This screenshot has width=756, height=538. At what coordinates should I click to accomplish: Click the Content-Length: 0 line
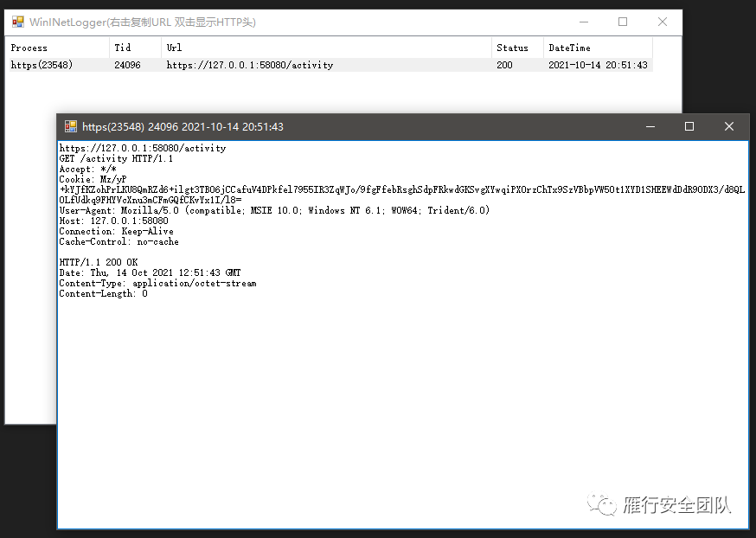(103, 293)
